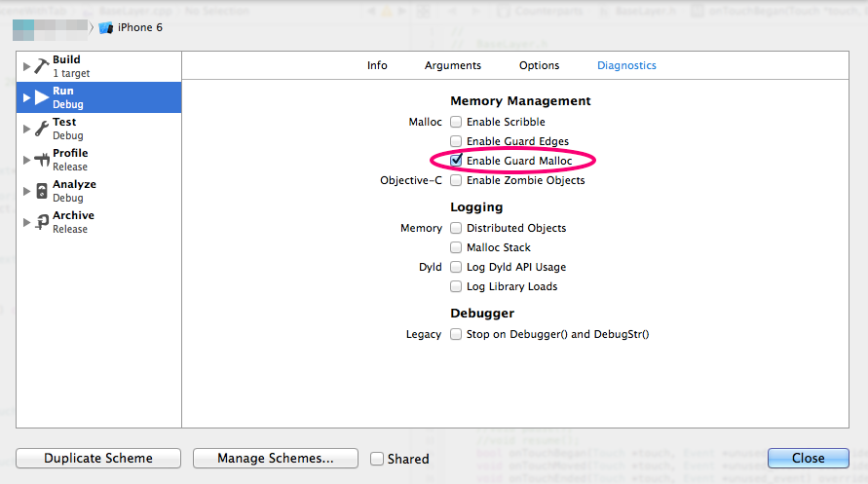Click Duplicate Scheme button
The width and height of the screenshot is (868, 484).
98,458
